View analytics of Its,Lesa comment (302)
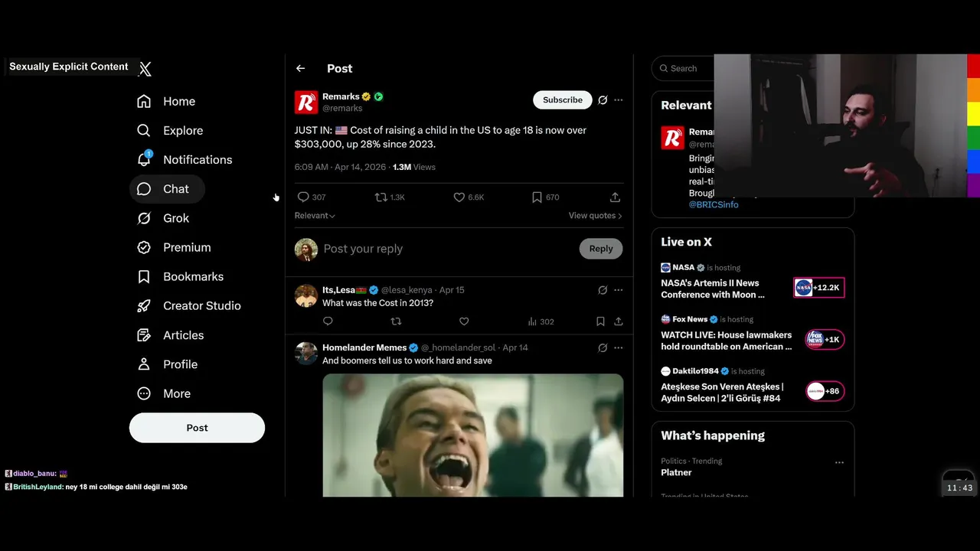The height and width of the screenshot is (551, 980). point(541,321)
